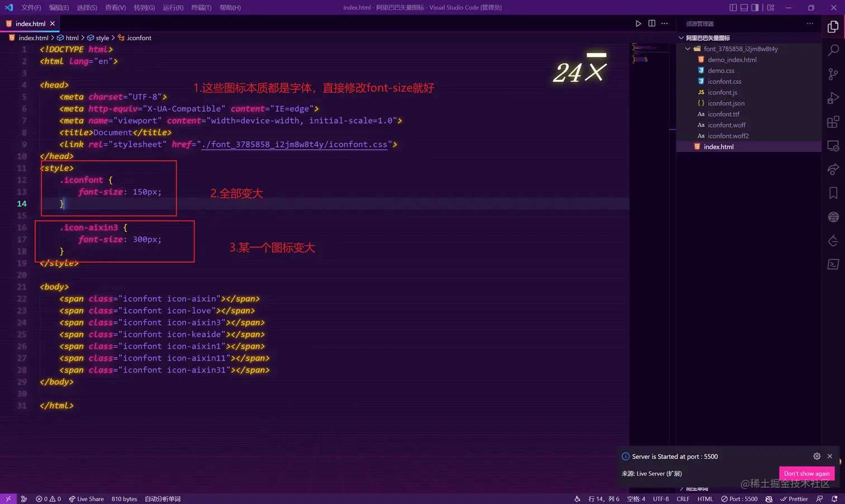This screenshot has height=504, width=845.
Task: Open Run and Debug view
Action: (x=833, y=98)
